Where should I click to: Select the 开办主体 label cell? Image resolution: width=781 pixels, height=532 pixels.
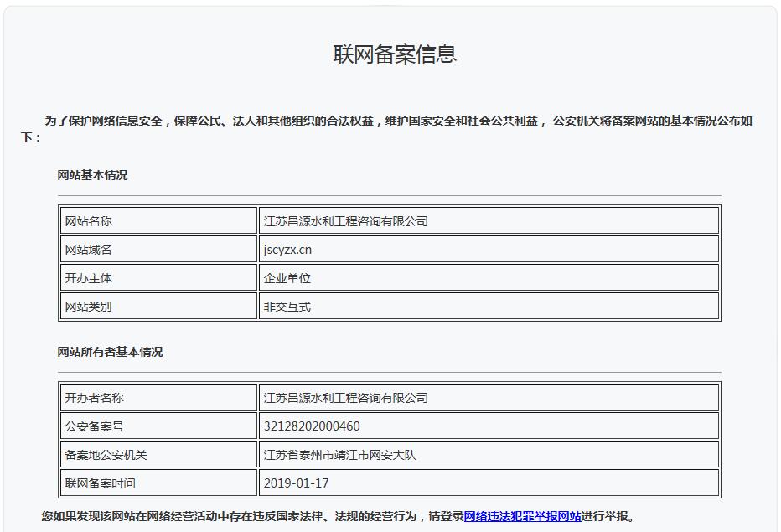(x=88, y=278)
